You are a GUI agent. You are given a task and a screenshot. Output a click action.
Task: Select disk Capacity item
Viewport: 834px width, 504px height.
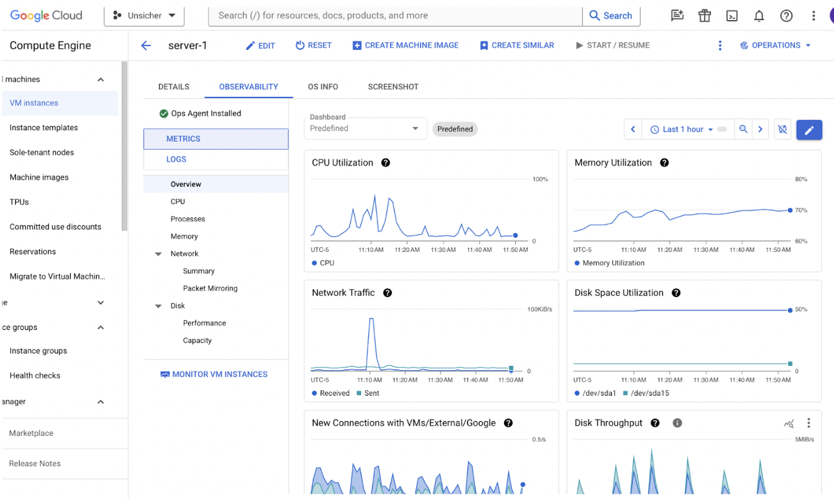click(197, 341)
